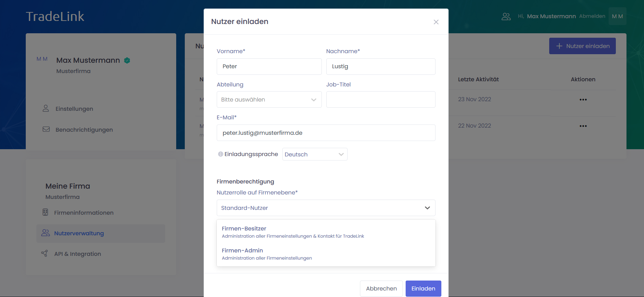Viewport: 644px width, 297px height.
Task: Click into the Job-Titel input field
Action: click(x=381, y=99)
